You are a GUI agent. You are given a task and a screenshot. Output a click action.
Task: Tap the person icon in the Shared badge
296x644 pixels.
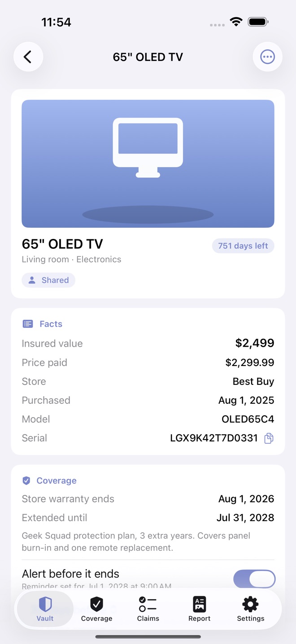32,280
